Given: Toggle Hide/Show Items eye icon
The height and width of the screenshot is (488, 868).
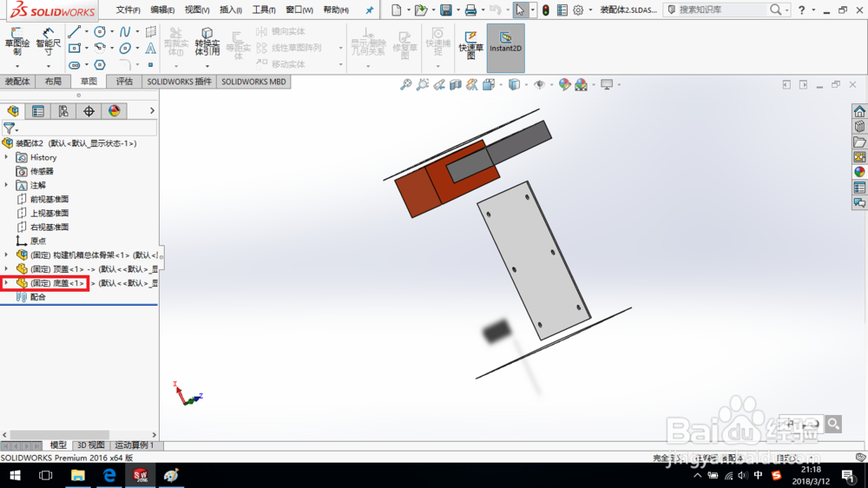Looking at the screenshot, I should [x=539, y=84].
